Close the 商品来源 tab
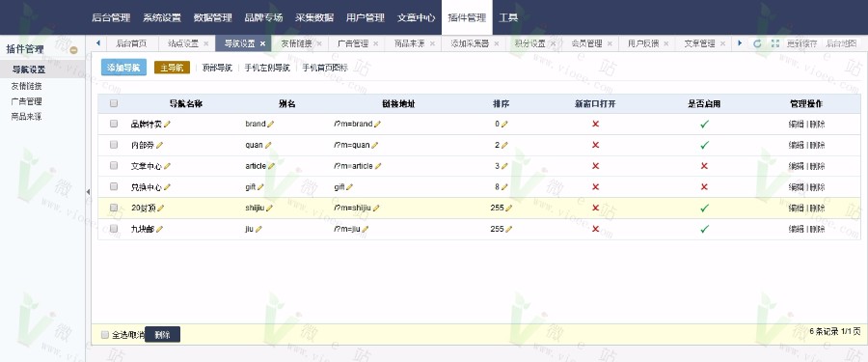The width and height of the screenshot is (868, 362). point(432,43)
